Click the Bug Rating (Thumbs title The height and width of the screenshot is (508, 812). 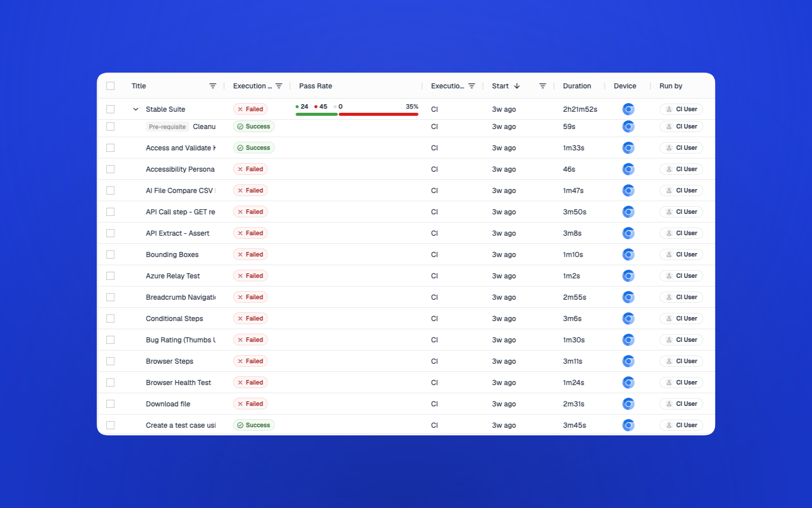181,340
